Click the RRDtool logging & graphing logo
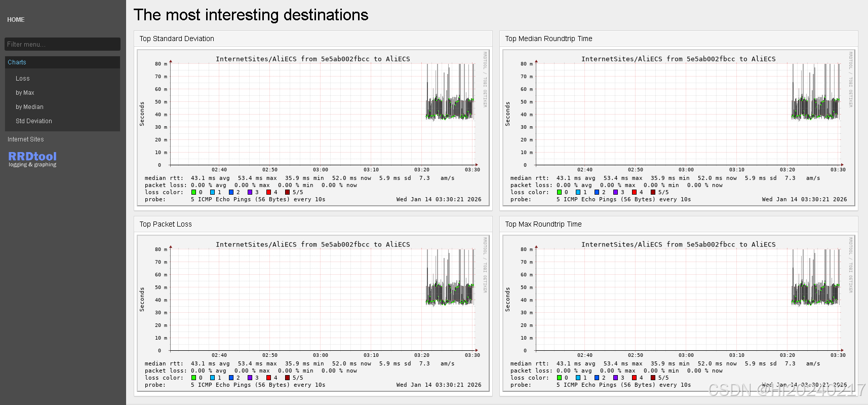Viewport: 868px width, 405px height. [32, 159]
